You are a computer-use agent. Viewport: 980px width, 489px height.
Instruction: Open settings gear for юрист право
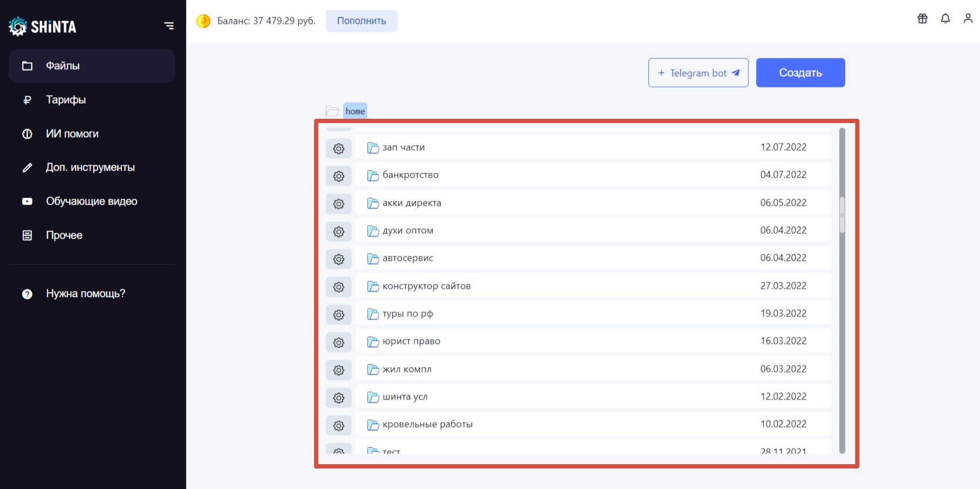coord(339,342)
